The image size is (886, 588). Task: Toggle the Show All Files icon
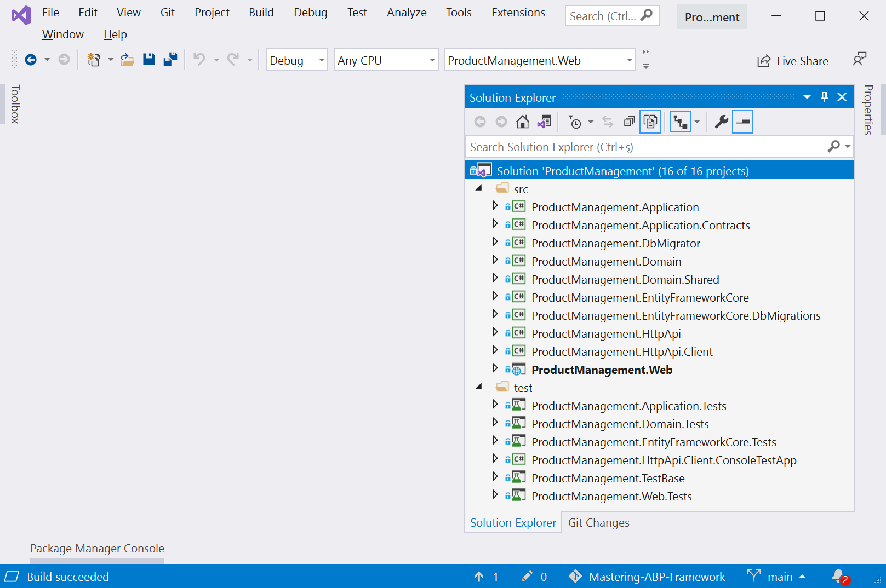click(650, 122)
